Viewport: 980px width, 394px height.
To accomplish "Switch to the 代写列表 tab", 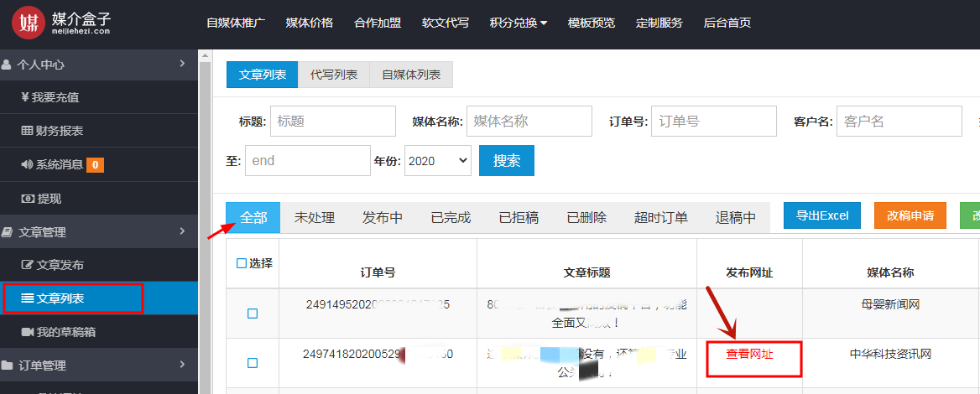I will [x=334, y=75].
